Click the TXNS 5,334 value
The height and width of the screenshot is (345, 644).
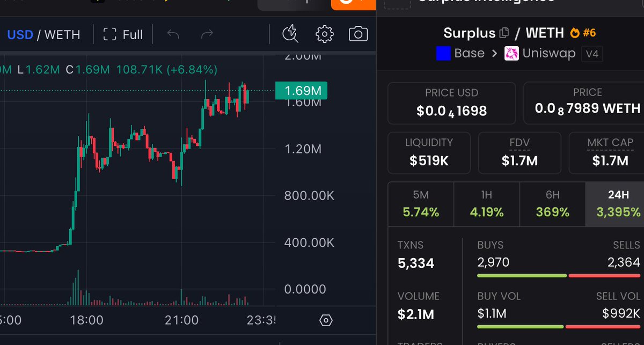point(416,263)
